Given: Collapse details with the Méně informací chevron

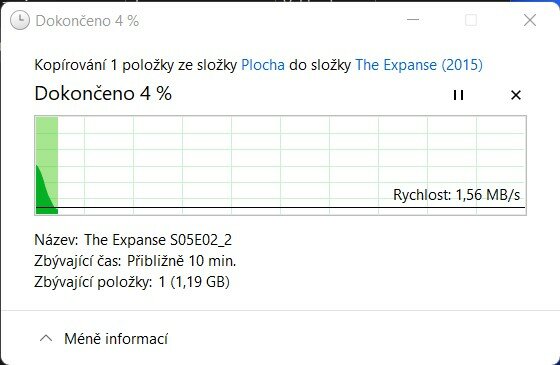Looking at the screenshot, I should pos(46,338).
